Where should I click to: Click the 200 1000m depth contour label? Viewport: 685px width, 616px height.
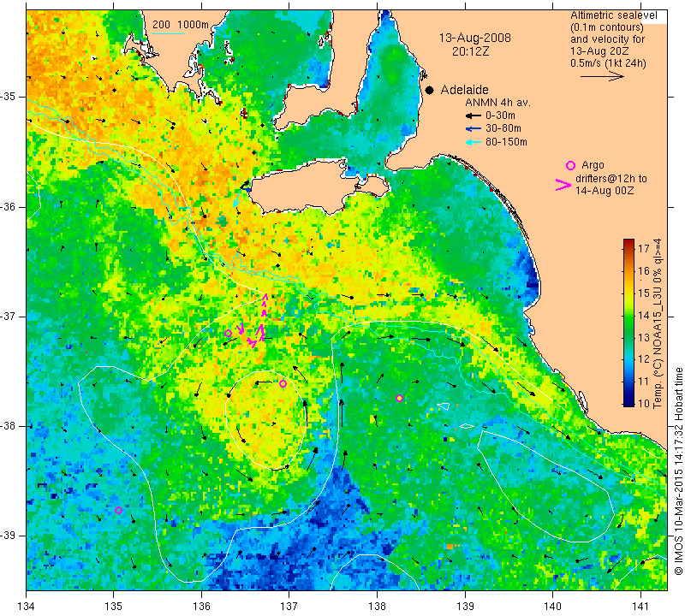coord(181,25)
